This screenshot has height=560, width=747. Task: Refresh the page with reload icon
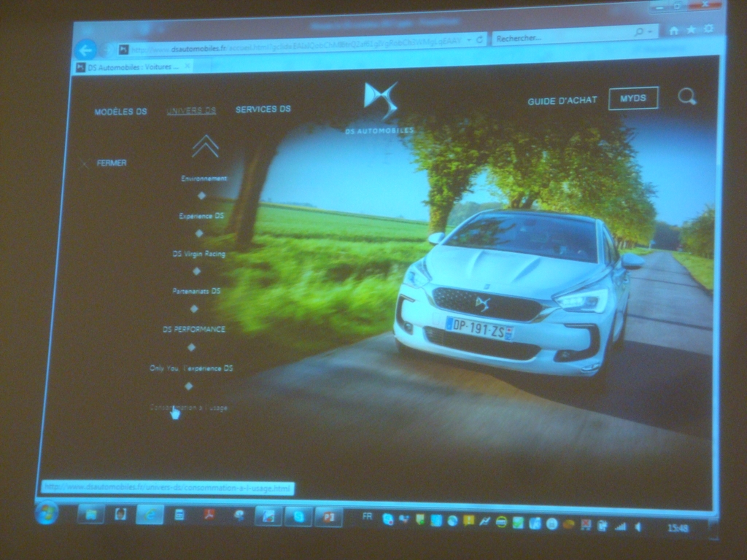480,39
